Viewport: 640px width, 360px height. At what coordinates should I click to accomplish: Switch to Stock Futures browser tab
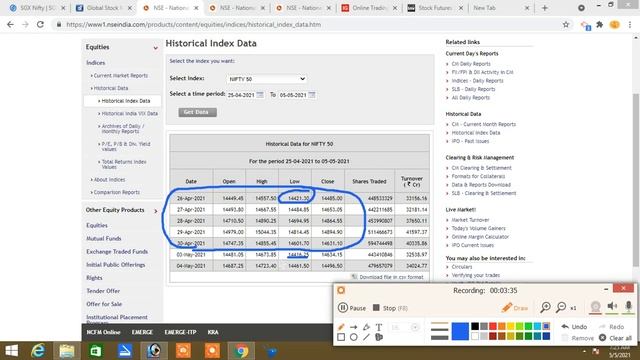tap(435, 8)
